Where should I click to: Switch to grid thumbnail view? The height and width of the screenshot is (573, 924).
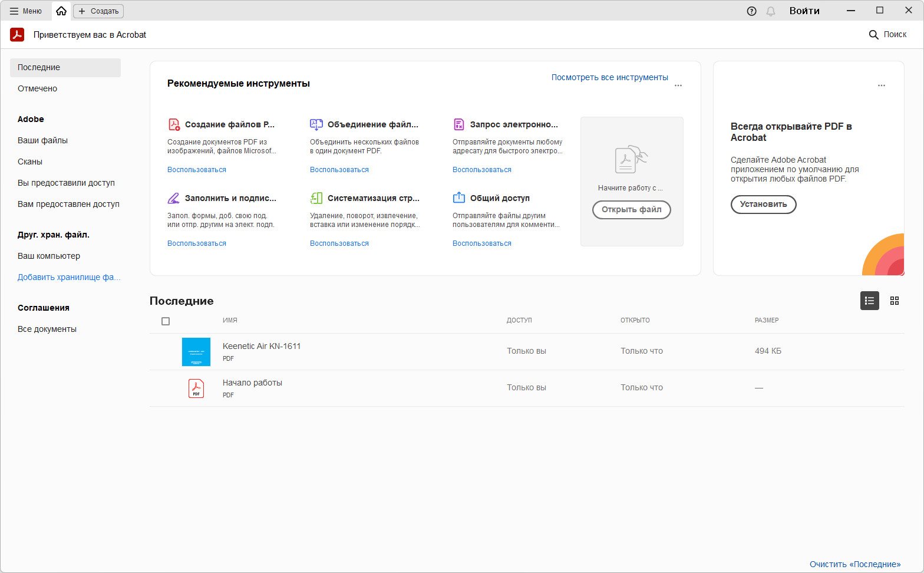pos(895,301)
